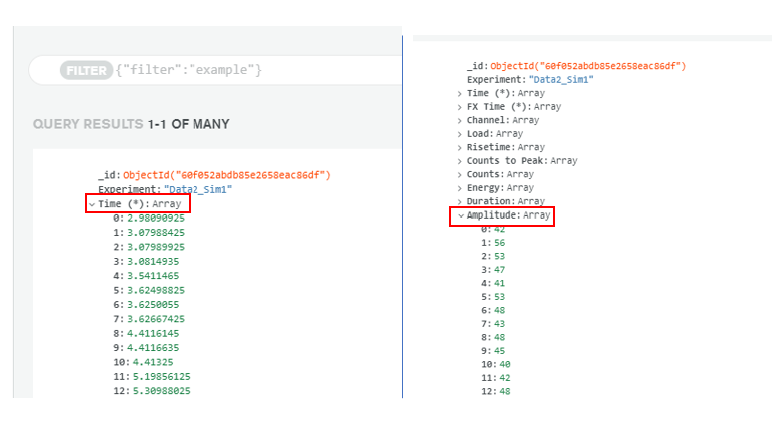The width and height of the screenshot is (783, 432).
Task: Click the "Data2_Sim1" value in right document
Action: (561, 79)
